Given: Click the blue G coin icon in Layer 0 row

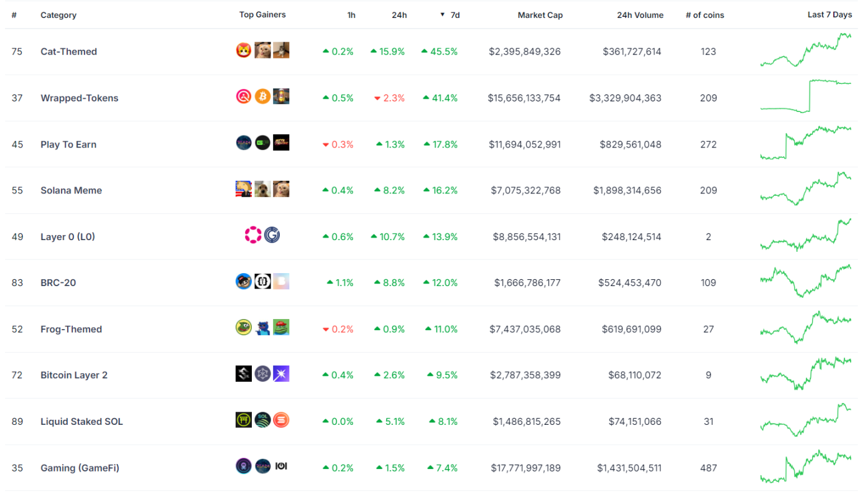Looking at the screenshot, I should 272,236.
